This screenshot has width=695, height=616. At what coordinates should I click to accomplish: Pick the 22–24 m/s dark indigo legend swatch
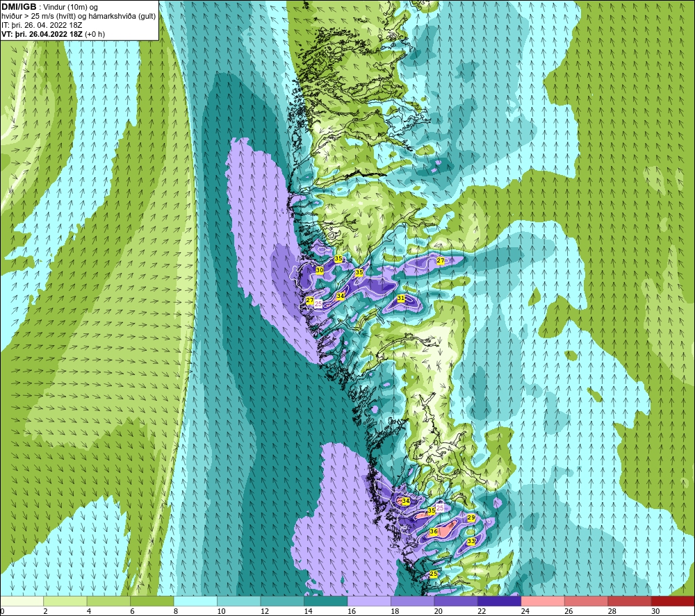500,601
